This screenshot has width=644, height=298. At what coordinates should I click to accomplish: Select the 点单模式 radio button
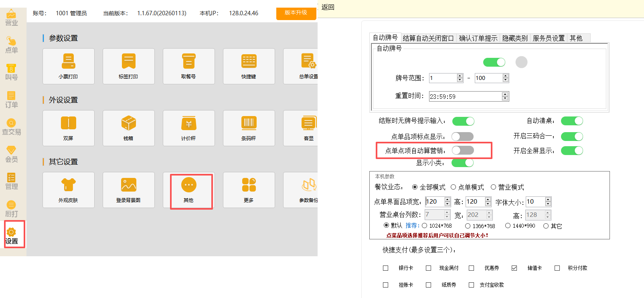(x=454, y=187)
